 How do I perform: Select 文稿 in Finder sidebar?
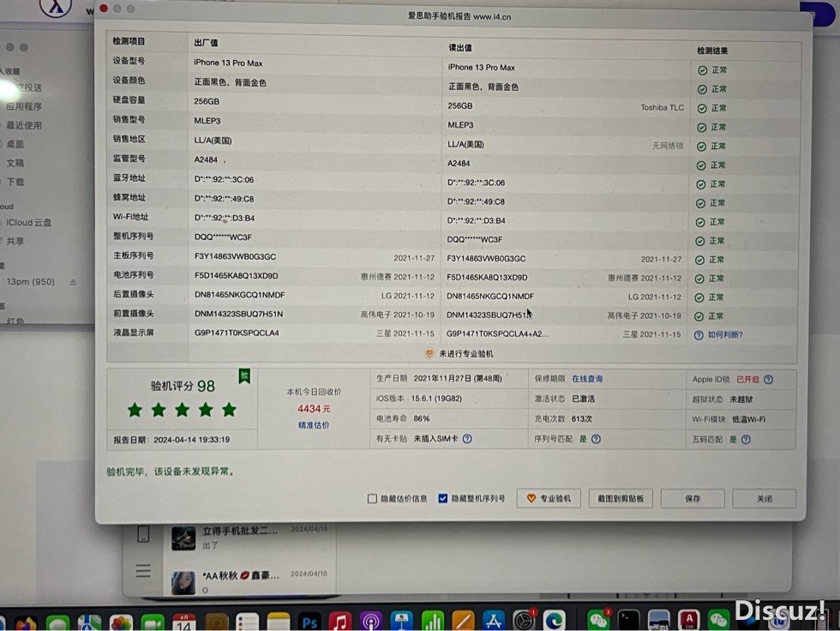pyautogui.click(x=15, y=163)
